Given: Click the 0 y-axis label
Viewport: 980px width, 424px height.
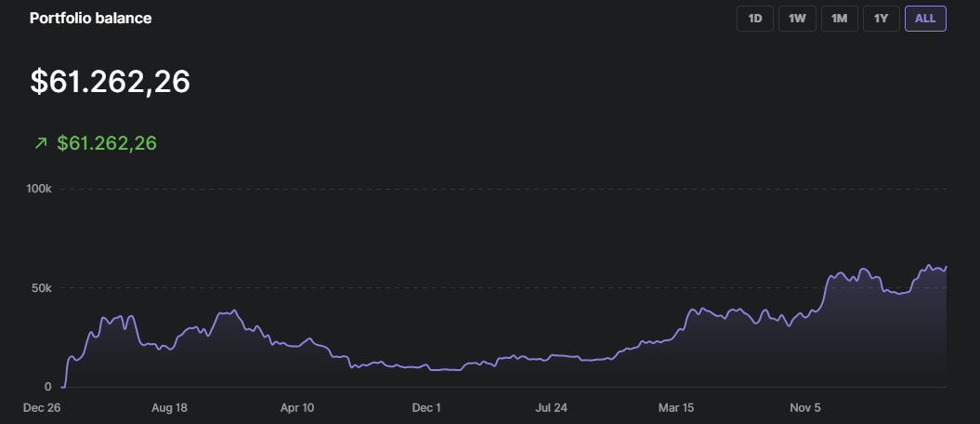Looking at the screenshot, I should (48, 387).
